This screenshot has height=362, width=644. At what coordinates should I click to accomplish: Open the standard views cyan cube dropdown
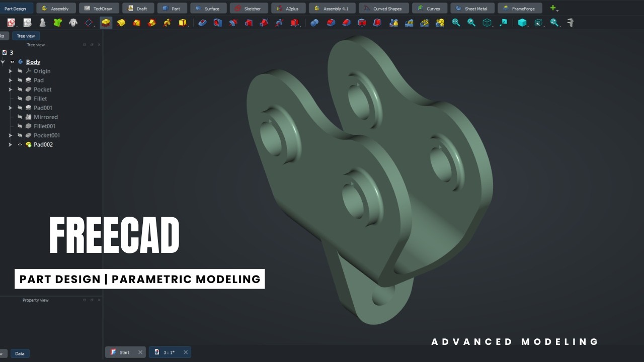click(x=522, y=23)
